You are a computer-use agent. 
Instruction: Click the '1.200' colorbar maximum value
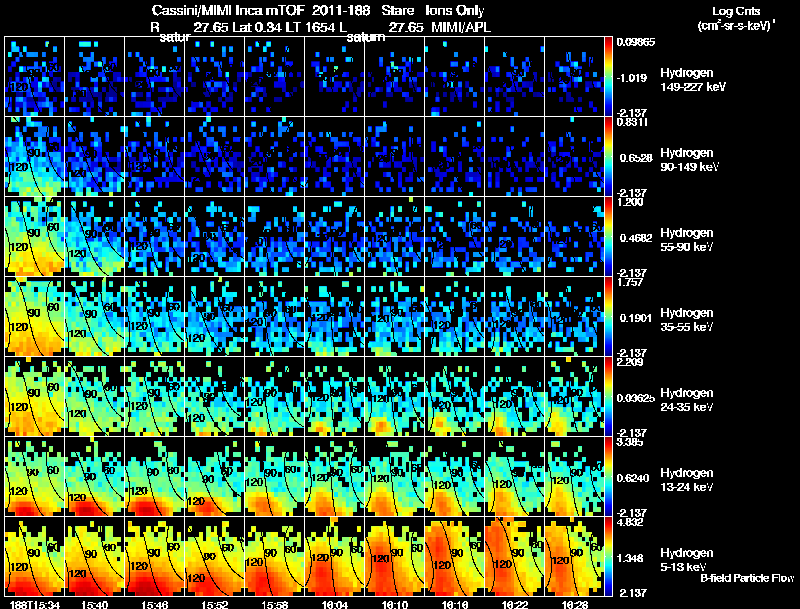pyautogui.click(x=630, y=202)
